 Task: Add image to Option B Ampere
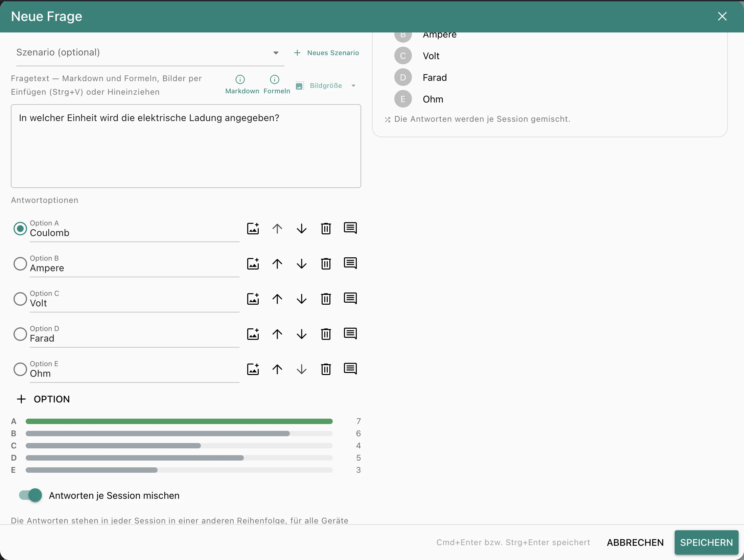(x=253, y=264)
